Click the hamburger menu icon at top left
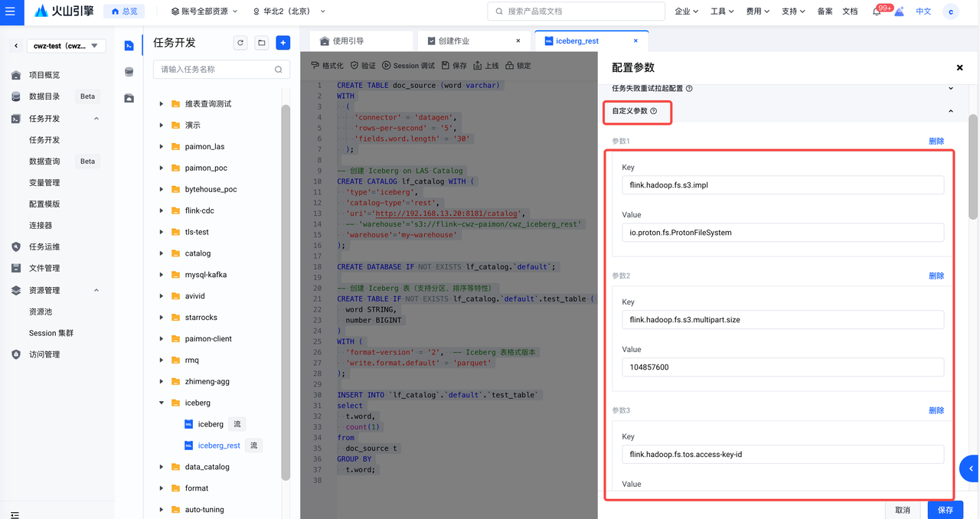This screenshot has width=980, height=519. [10, 11]
